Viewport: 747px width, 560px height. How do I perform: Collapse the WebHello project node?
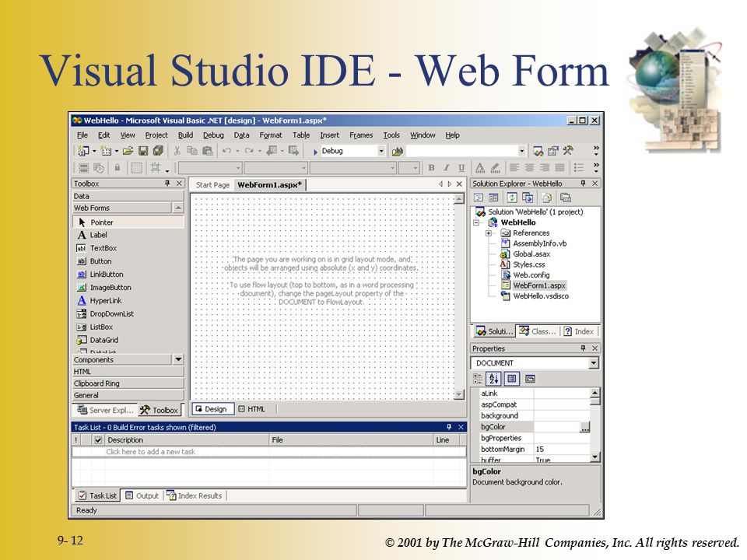pos(476,223)
